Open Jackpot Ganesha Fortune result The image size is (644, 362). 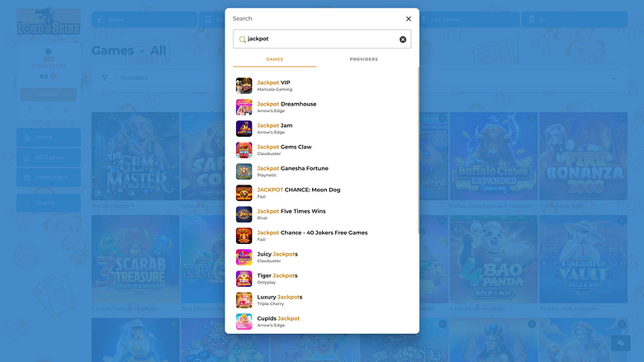point(292,172)
